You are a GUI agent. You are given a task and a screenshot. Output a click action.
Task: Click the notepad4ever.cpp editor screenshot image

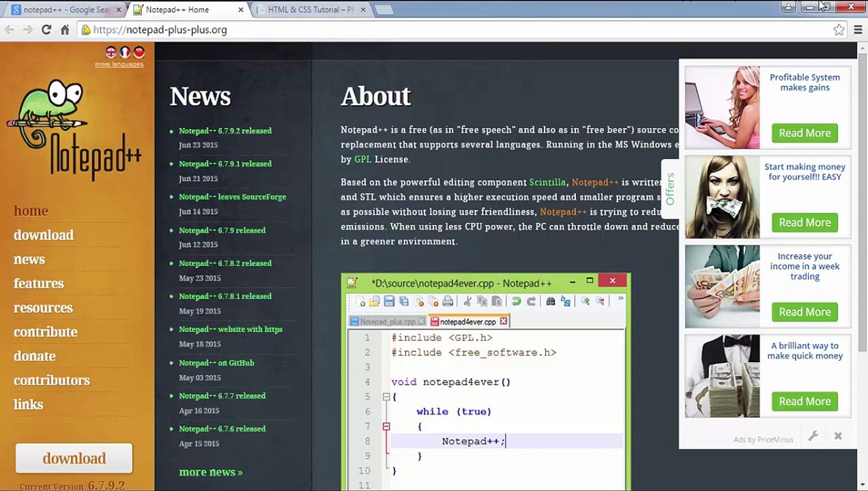click(x=486, y=382)
